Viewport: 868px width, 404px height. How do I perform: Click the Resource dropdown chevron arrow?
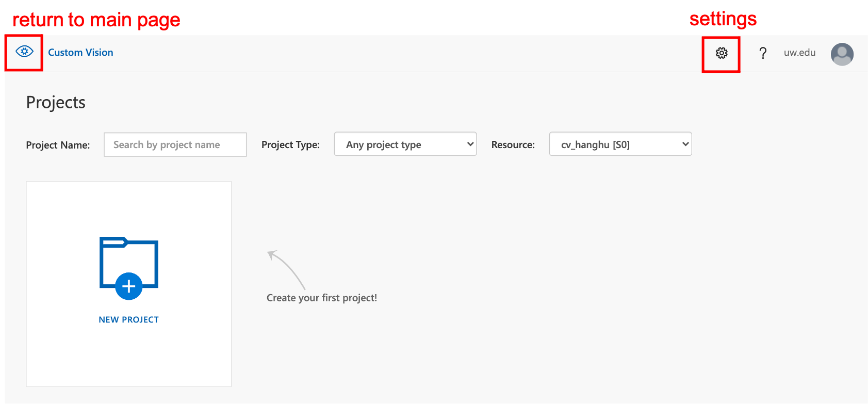pos(685,144)
